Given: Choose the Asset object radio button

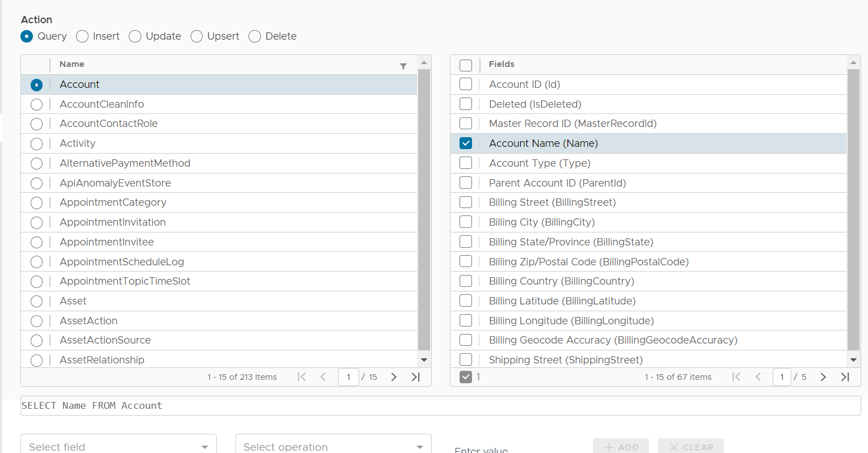Looking at the screenshot, I should [37, 301].
